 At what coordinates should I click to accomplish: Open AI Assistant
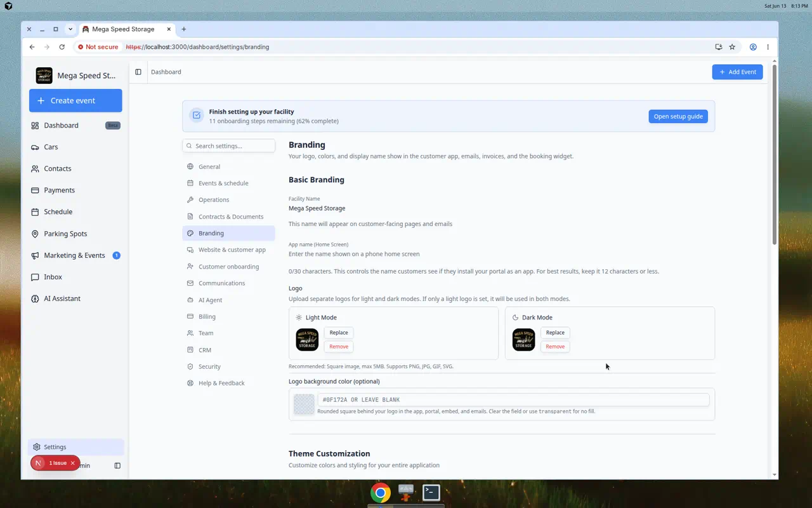point(75,298)
